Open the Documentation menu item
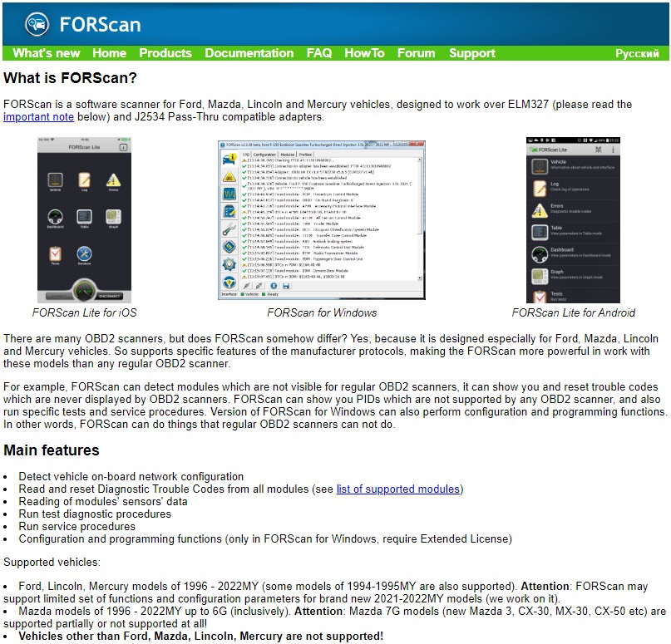Image resolution: width=671 pixels, height=644 pixels. coord(249,53)
